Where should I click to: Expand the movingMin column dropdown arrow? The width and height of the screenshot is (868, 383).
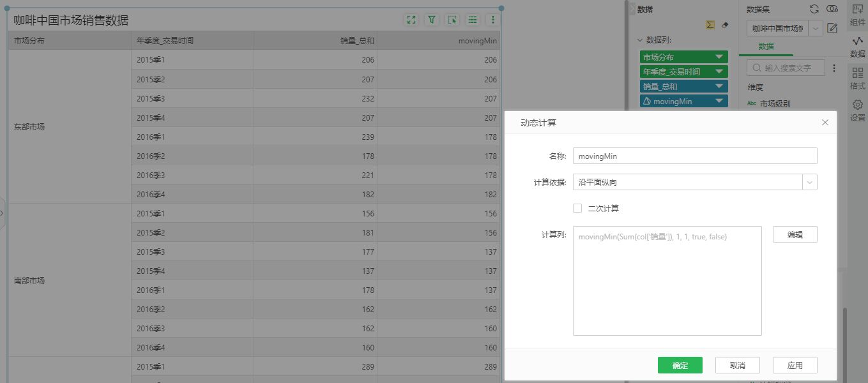click(720, 101)
